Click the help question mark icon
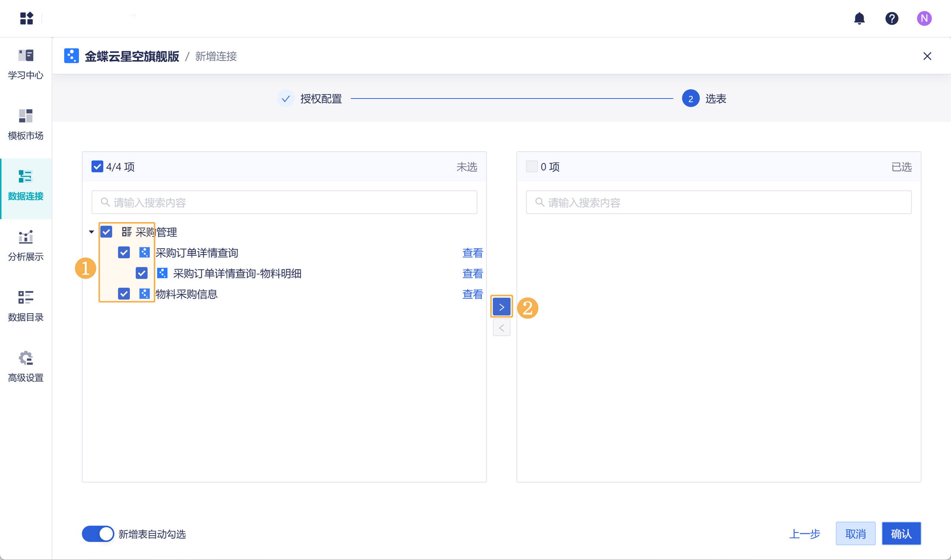This screenshot has width=951, height=560. pos(891,18)
